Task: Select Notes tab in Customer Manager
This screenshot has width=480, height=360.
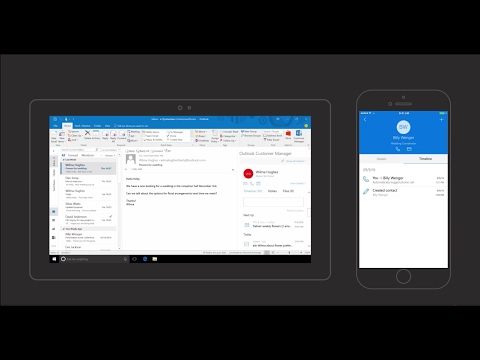Action: (x=272, y=191)
